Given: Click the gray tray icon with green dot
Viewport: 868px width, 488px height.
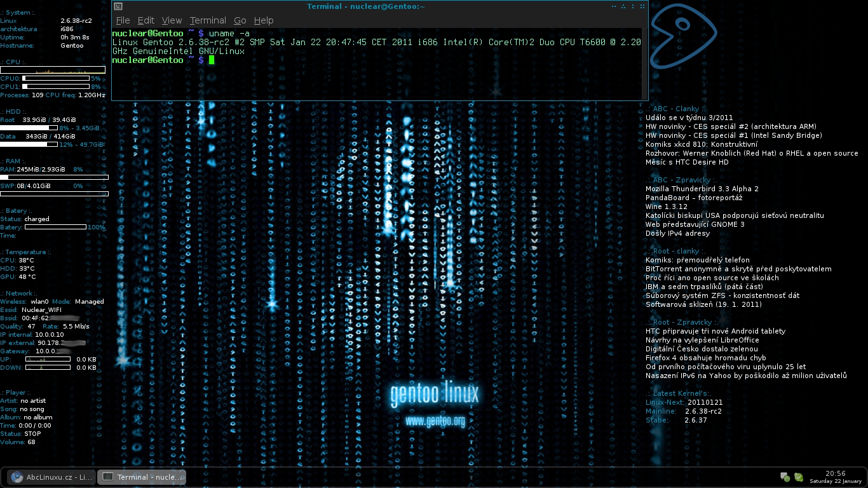Looking at the screenshot, I should 785,477.
